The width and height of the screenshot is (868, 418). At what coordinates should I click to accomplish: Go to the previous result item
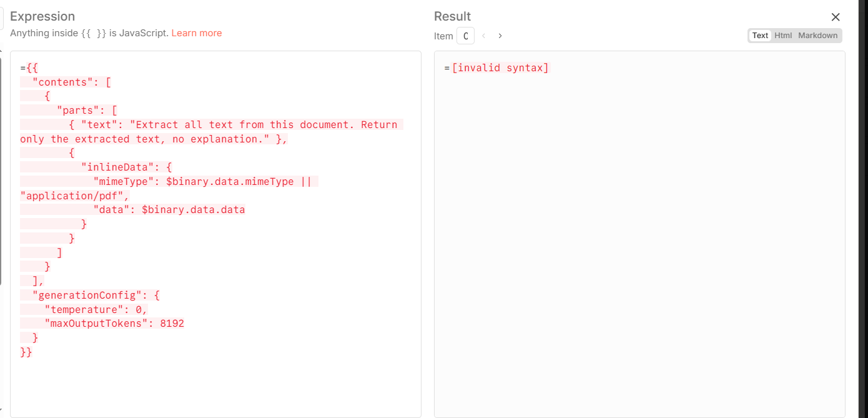click(484, 36)
